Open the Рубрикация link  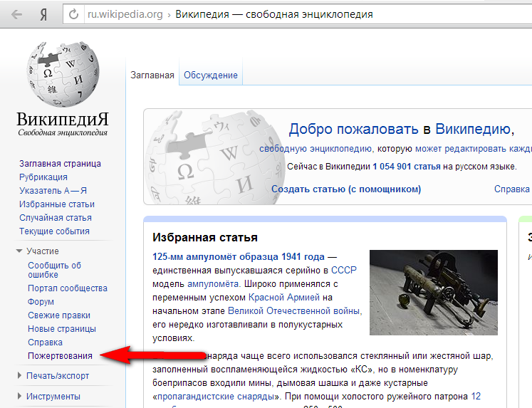coord(43,177)
